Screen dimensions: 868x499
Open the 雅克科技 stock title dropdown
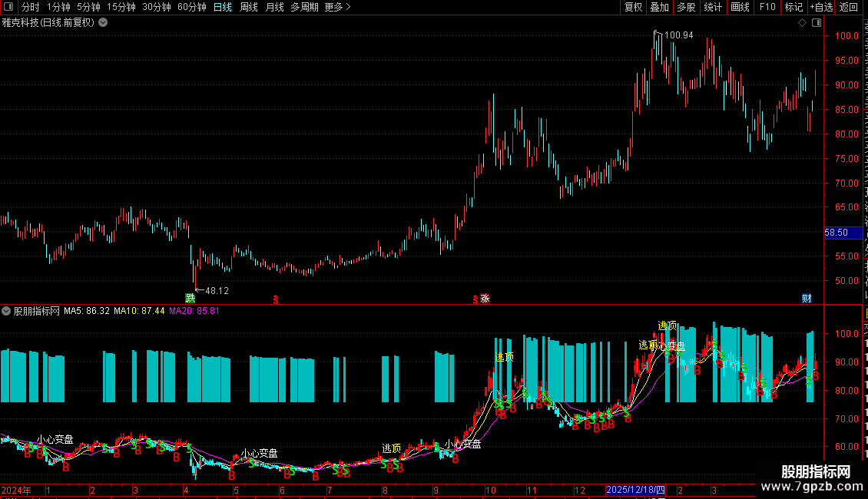tap(103, 23)
